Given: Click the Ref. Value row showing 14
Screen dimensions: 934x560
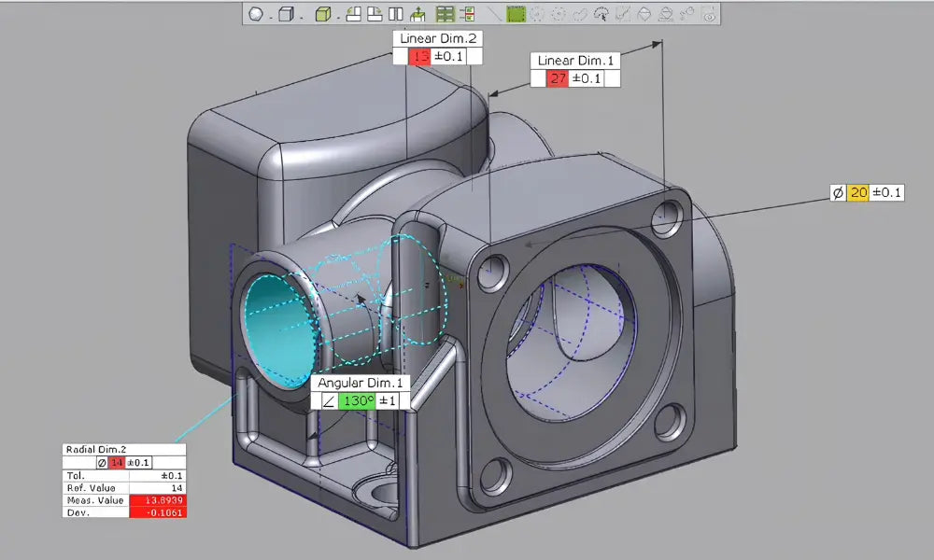Looking at the screenshot, I should click(x=124, y=487).
